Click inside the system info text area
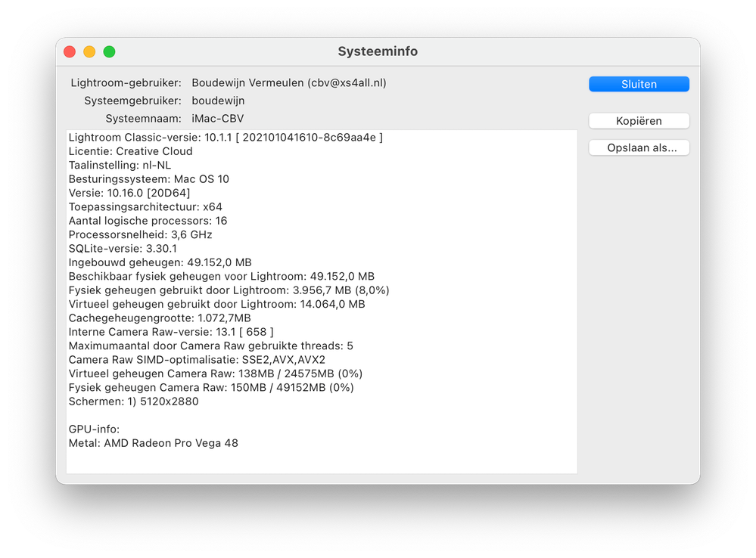Image resolution: width=756 pixels, height=558 pixels. (322, 302)
